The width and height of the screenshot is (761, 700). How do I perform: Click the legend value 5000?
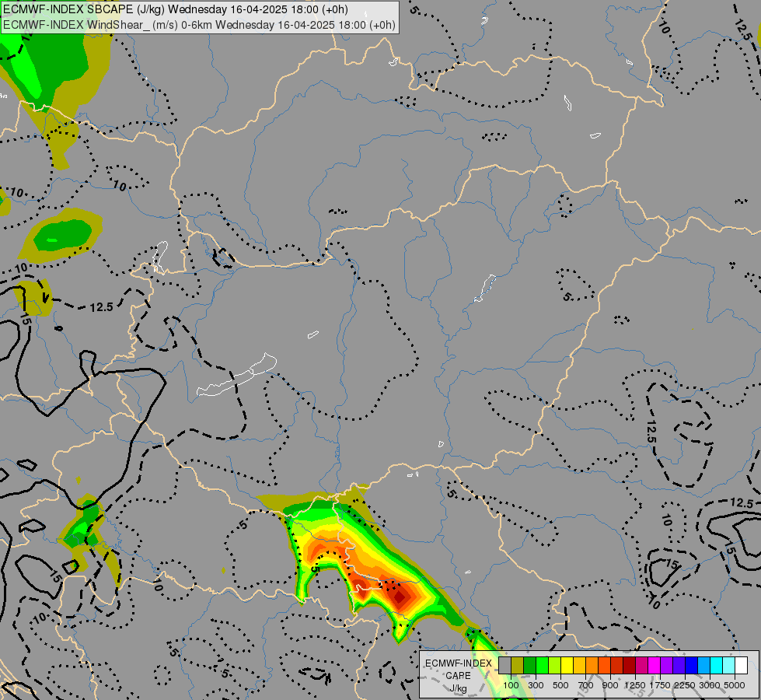point(735,685)
